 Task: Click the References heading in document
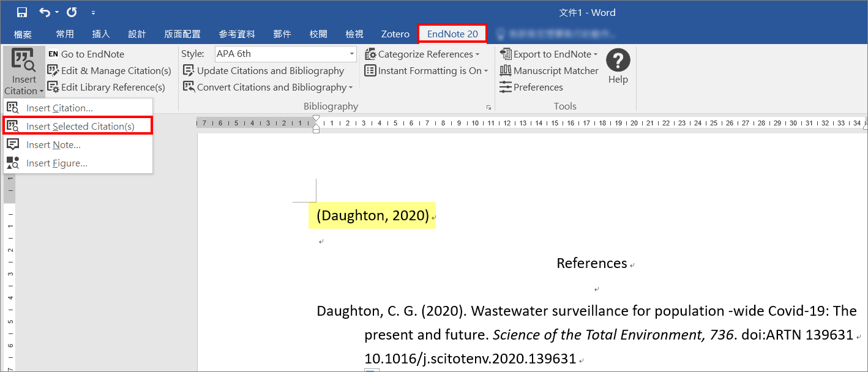591,263
